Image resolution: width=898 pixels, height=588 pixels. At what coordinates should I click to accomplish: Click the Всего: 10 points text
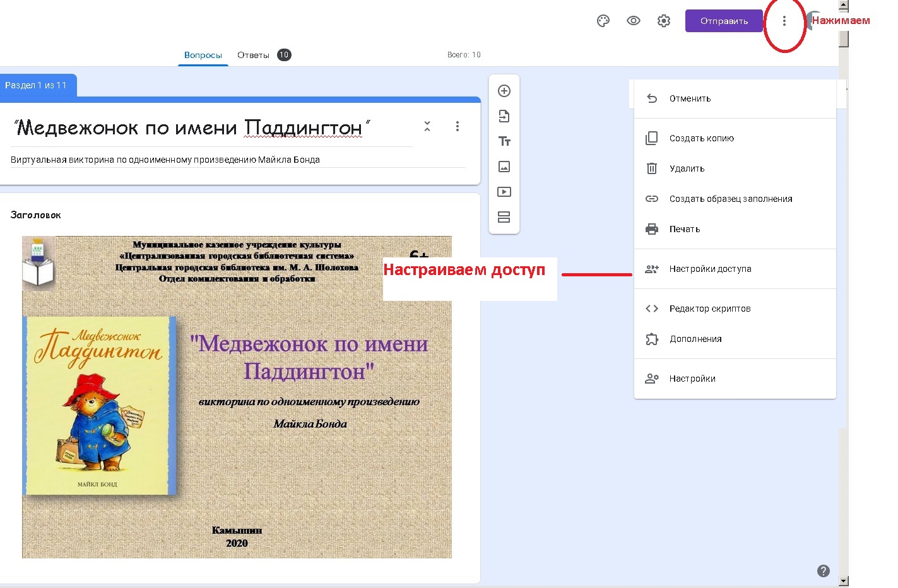click(x=464, y=55)
